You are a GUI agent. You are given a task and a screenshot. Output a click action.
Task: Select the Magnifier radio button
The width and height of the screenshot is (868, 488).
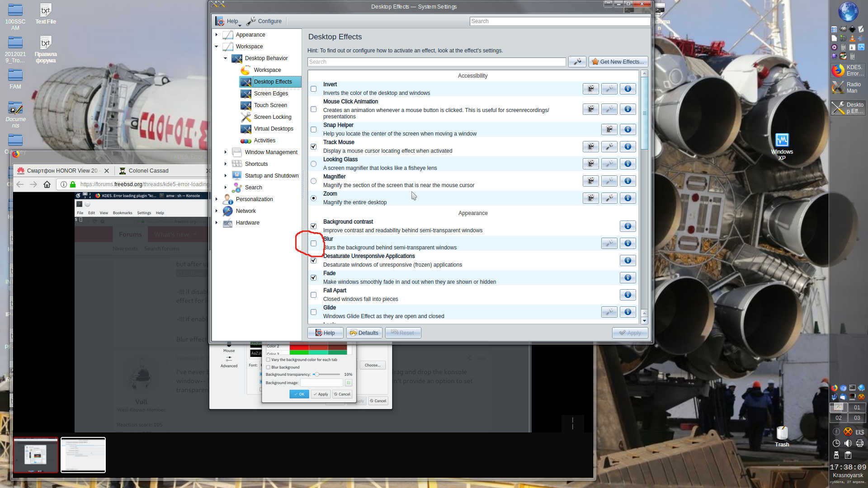pyautogui.click(x=313, y=181)
